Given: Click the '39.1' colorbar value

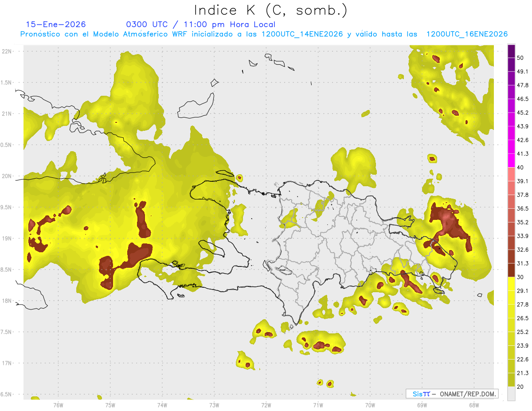Looking at the screenshot, I should 523,181.
